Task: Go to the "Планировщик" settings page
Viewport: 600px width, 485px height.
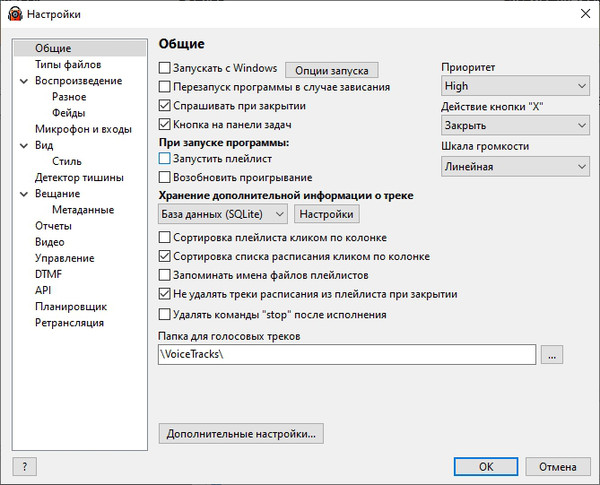Action: coord(70,306)
